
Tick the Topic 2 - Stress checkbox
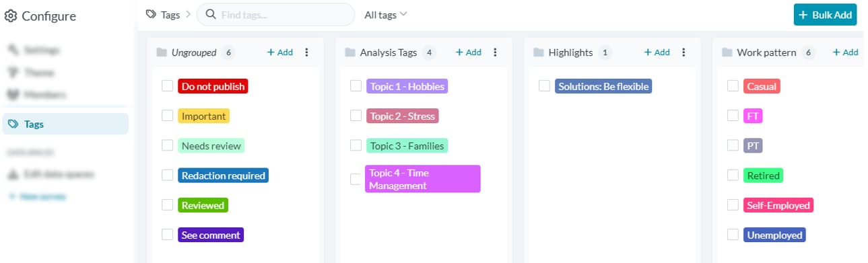coord(356,116)
